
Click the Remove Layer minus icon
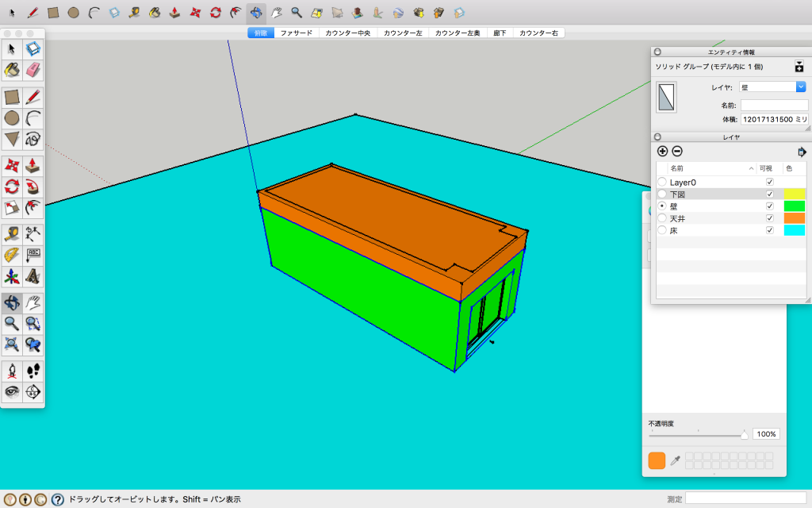point(677,152)
